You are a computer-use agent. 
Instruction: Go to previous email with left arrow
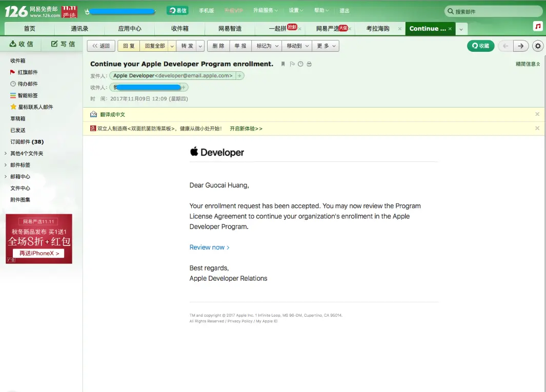(x=505, y=46)
